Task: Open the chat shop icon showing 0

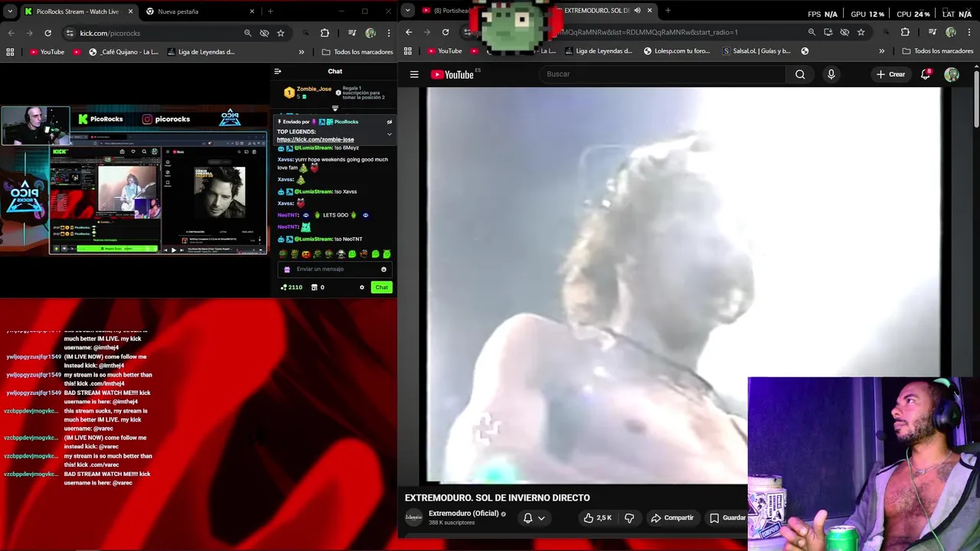Action: [x=318, y=287]
